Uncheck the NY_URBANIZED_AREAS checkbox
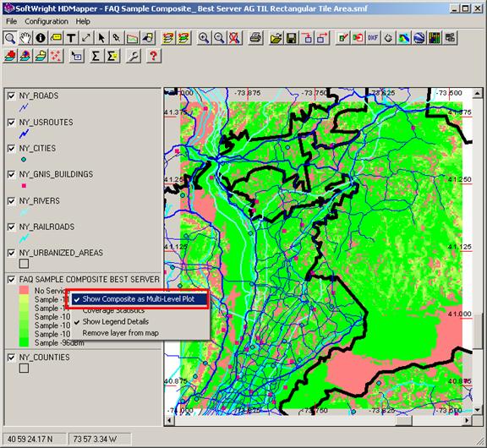 (12, 253)
